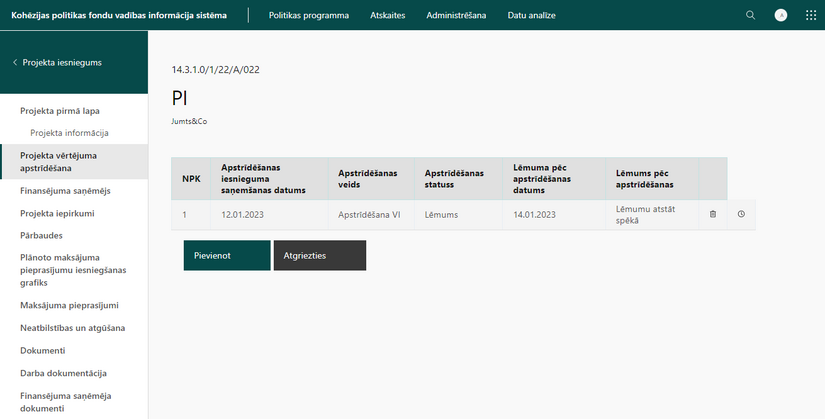Viewport: 825px width, 419px height.
Task: Delete appeal row with trash icon
Action: pos(713,214)
